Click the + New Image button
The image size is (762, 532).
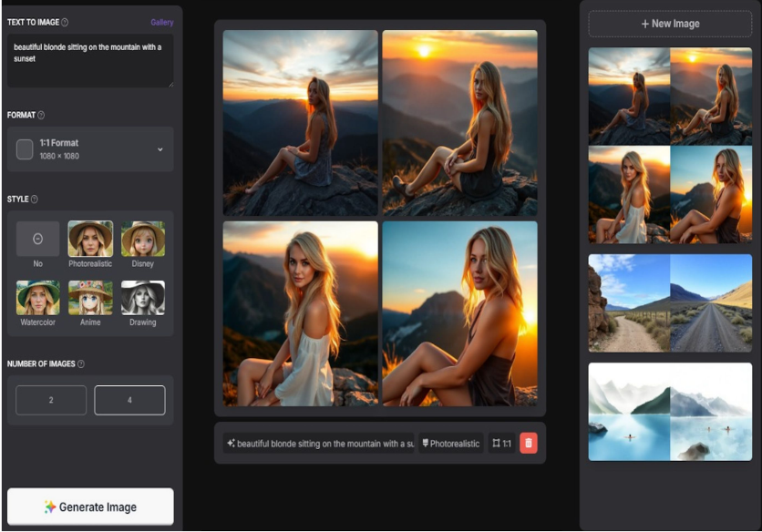coord(670,24)
